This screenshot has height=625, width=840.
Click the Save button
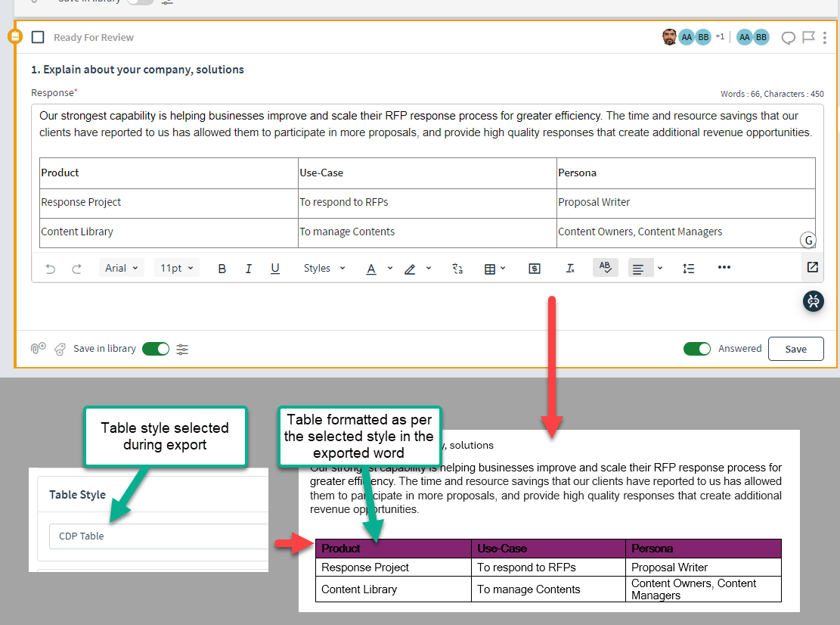click(x=795, y=349)
